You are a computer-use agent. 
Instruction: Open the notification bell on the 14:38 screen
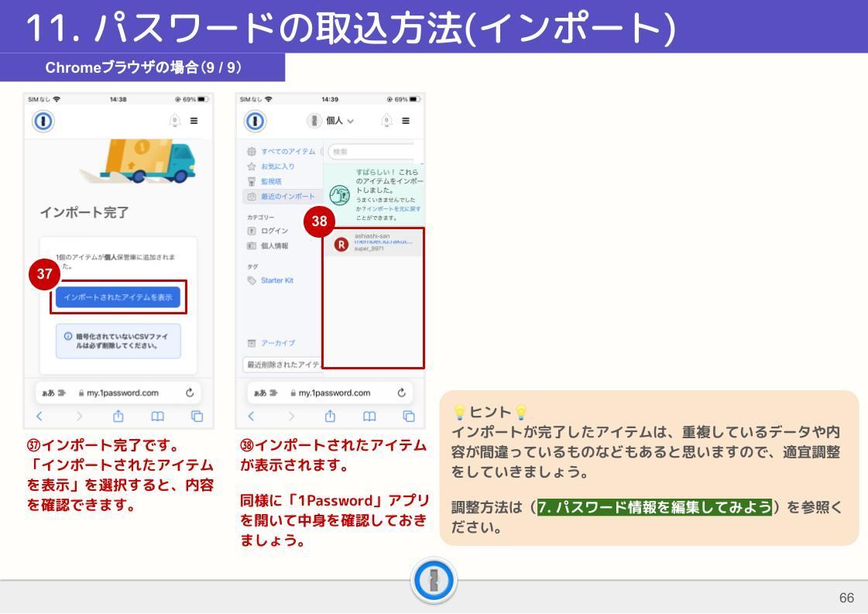(x=175, y=120)
